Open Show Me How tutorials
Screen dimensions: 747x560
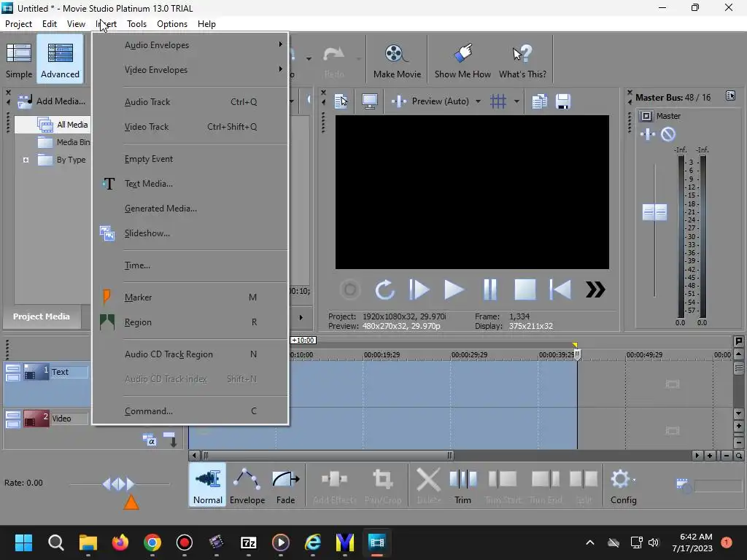[462, 60]
